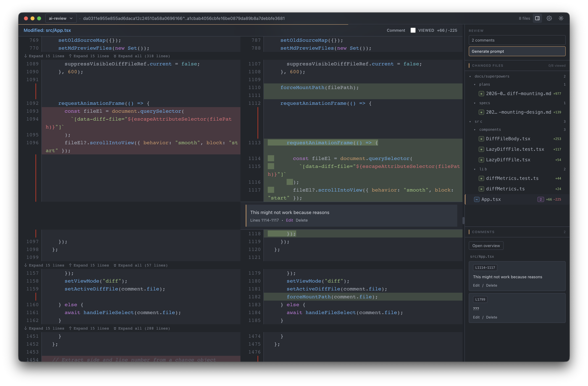Click the Comment button in file header
The height and width of the screenshot is (386, 588).
point(396,30)
